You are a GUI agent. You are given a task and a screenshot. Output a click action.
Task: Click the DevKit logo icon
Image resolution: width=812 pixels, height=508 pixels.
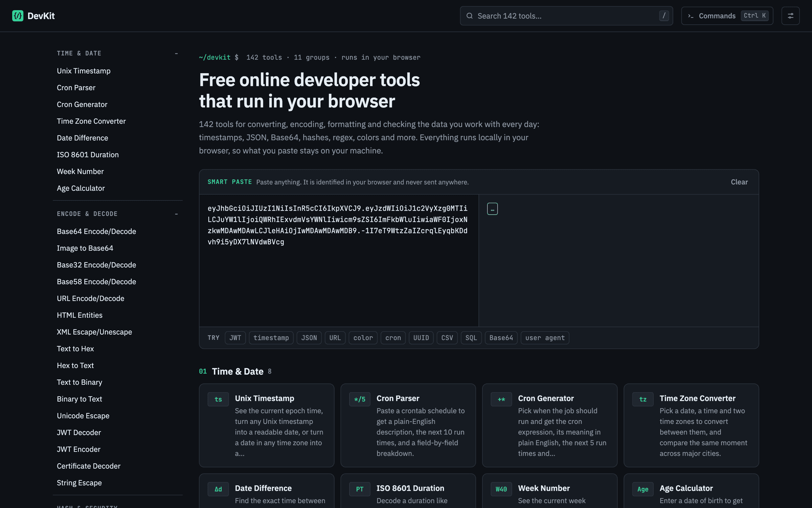[x=18, y=16]
